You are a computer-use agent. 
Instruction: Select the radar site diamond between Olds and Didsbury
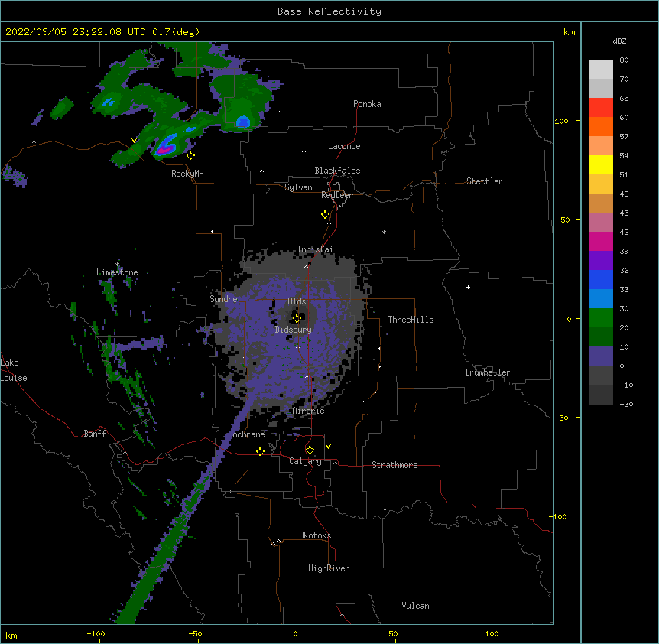(297, 319)
